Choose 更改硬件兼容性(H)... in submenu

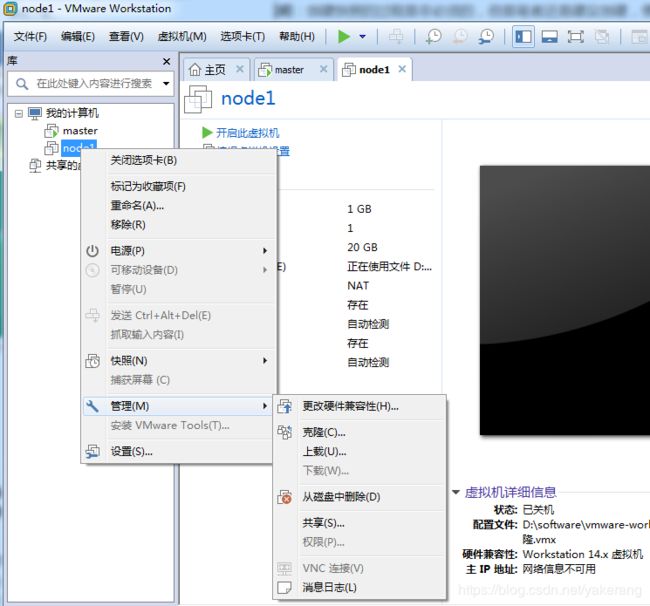coord(360,406)
